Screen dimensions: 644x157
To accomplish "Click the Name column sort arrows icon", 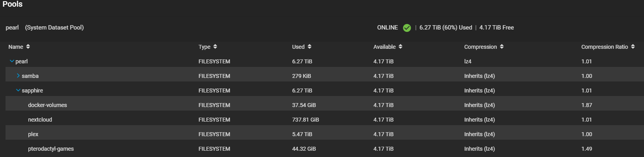I will (28, 46).
